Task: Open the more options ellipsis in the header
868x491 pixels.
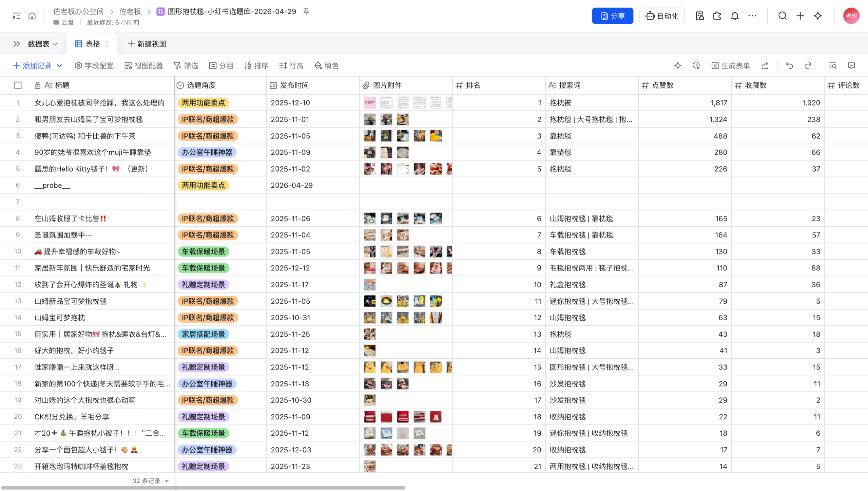Action: click(752, 16)
